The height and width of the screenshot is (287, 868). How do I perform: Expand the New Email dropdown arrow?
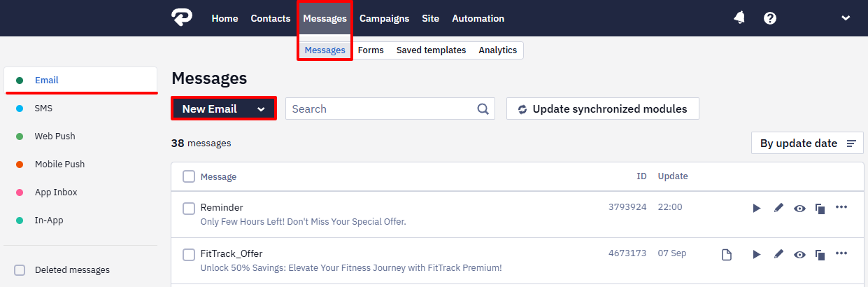(261, 109)
